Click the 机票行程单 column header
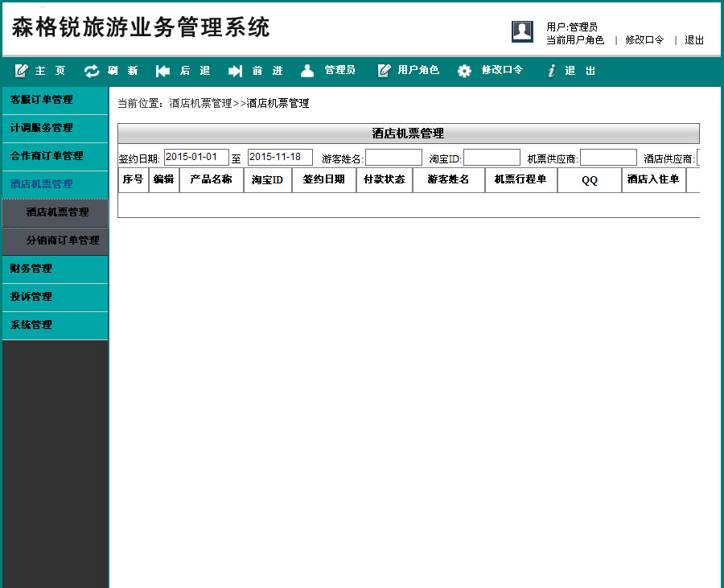This screenshot has height=588, width=724. pyautogui.click(x=520, y=180)
